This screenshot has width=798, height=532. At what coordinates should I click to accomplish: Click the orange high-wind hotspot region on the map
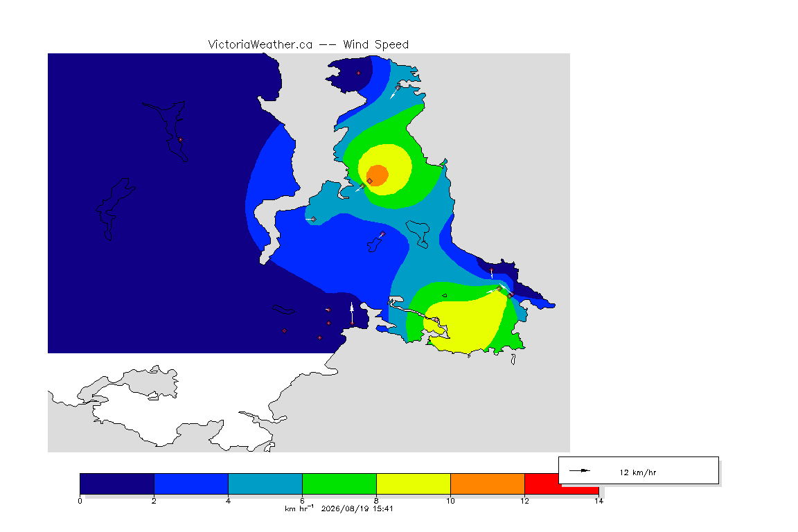(378, 174)
